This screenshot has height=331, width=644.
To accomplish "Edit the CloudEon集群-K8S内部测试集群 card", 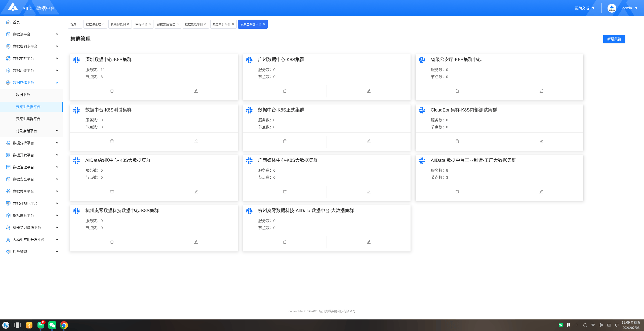I will (x=541, y=141).
